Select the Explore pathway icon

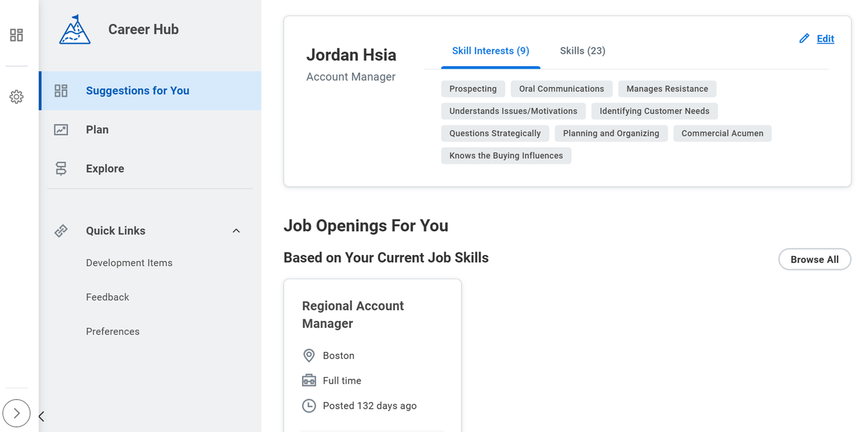[x=61, y=168]
